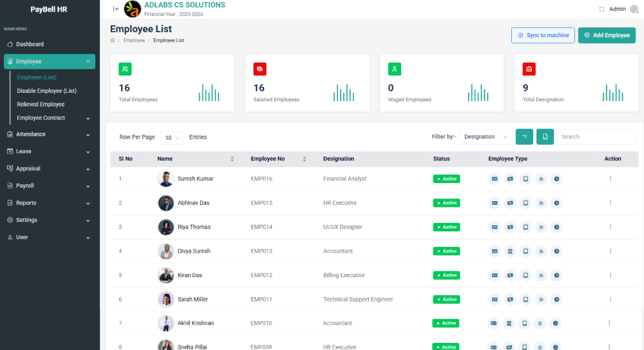Viewport: 644px width, 350px height.
Task: Sort the table by the Name column
Action: (x=232, y=159)
